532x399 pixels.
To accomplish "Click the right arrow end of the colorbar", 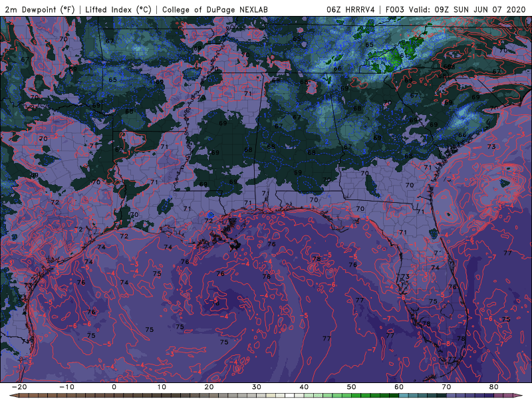I will click(518, 396).
